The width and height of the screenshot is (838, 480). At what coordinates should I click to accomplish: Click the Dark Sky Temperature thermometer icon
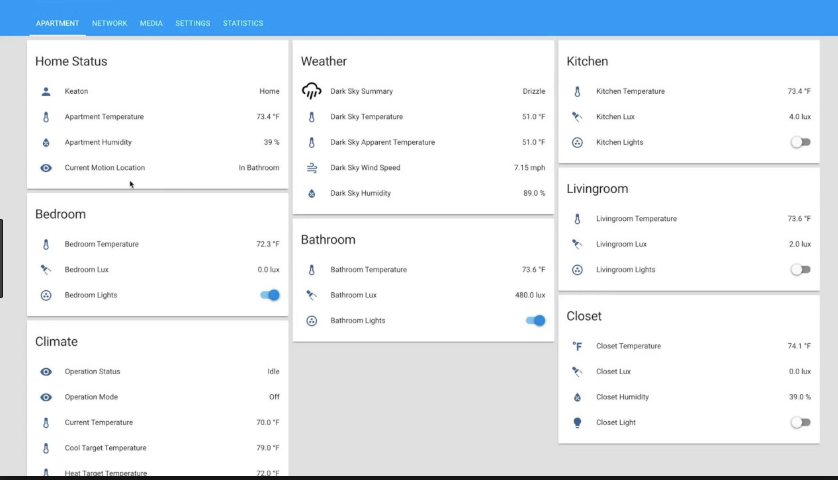(x=312, y=117)
